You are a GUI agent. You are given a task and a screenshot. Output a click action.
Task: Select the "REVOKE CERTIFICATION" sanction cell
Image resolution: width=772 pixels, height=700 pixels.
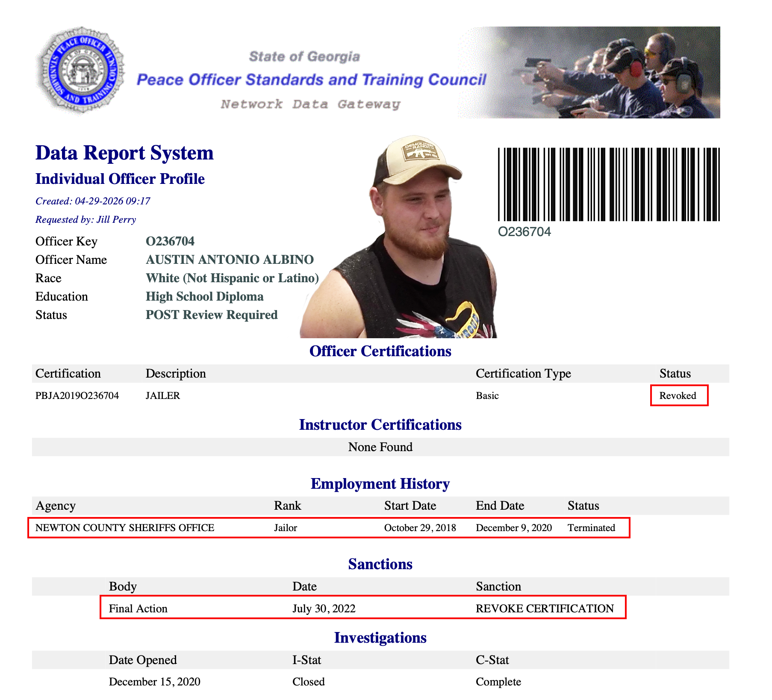coord(545,608)
